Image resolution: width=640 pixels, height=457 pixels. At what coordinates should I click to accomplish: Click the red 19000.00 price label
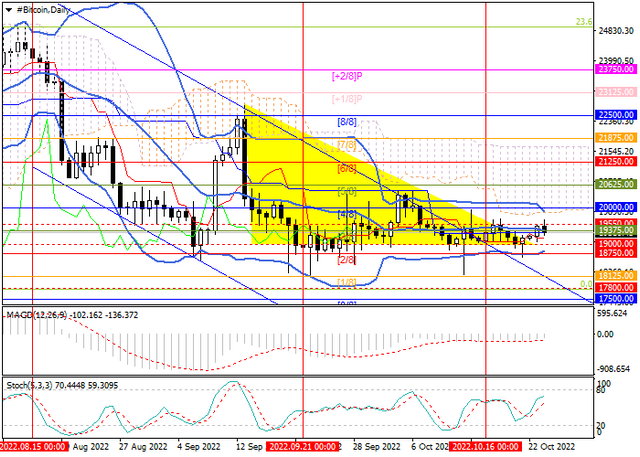tap(616, 244)
